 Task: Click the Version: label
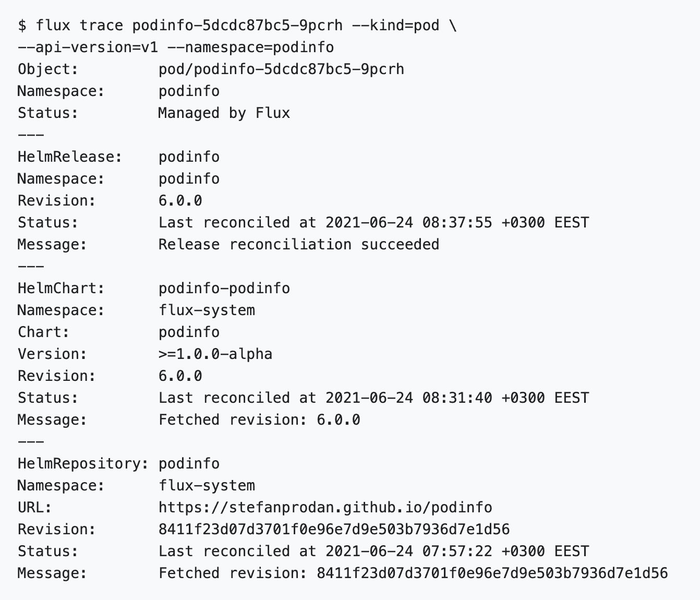(x=52, y=354)
